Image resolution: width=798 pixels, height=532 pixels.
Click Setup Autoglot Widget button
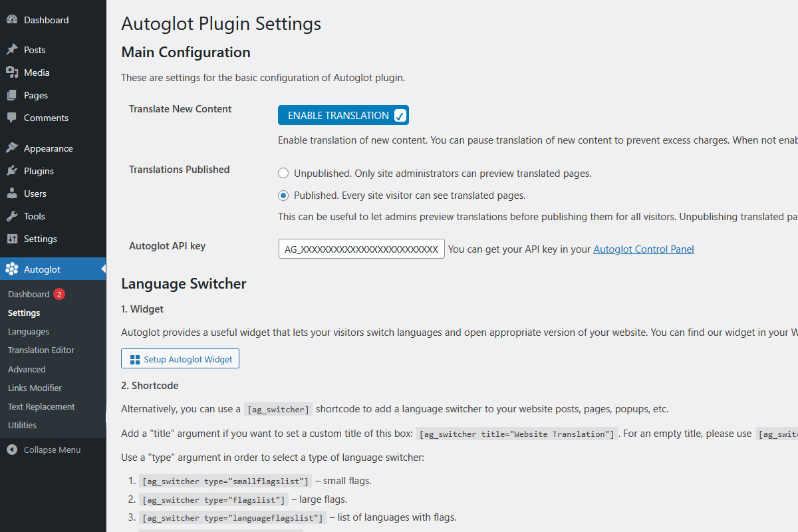click(x=180, y=359)
